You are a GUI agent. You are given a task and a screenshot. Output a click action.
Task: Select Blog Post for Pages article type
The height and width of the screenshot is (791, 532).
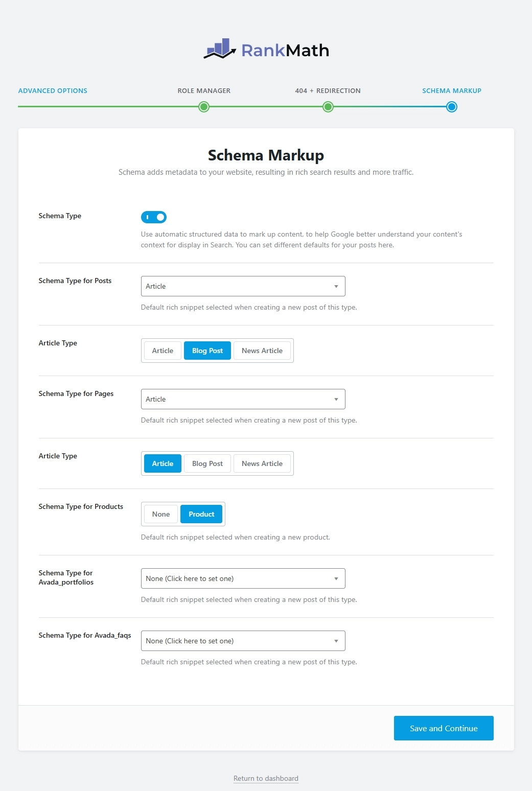coord(207,463)
